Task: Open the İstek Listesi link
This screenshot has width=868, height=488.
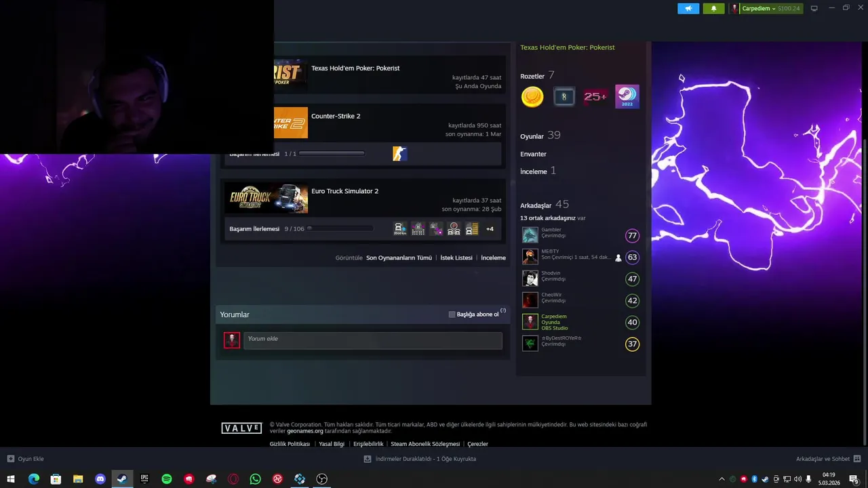Action: pyautogui.click(x=456, y=258)
